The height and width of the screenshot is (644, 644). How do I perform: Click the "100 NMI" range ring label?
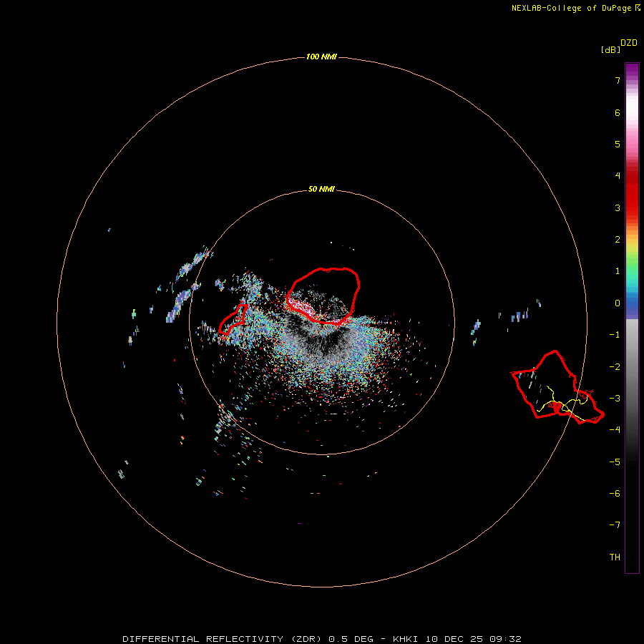[321, 57]
